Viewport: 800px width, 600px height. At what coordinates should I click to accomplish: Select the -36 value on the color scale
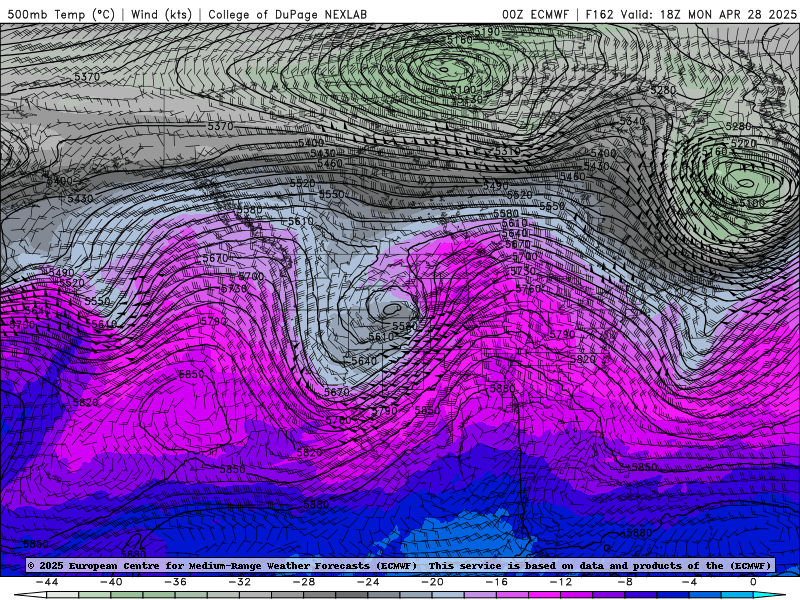(x=175, y=582)
